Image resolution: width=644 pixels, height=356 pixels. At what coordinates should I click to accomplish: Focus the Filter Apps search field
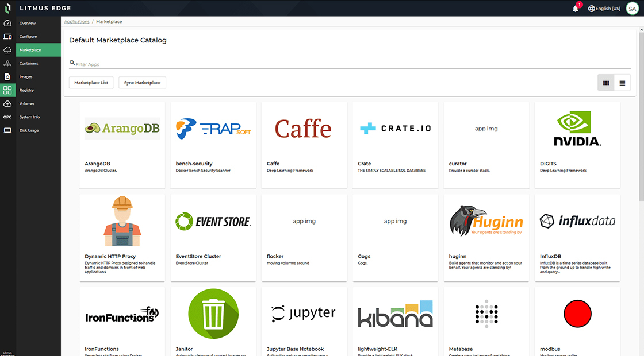350,64
